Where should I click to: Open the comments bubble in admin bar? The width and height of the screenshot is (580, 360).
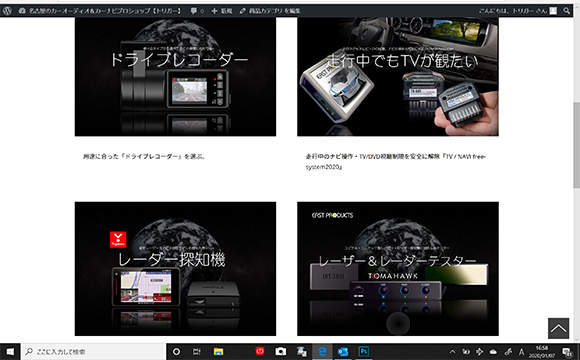point(197,11)
